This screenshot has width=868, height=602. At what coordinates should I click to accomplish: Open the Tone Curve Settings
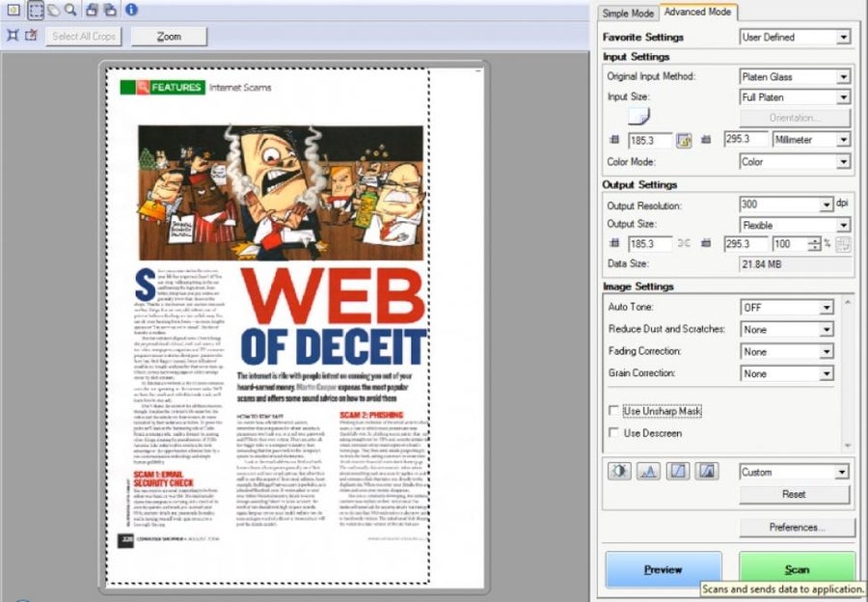click(x=678, y=472)
